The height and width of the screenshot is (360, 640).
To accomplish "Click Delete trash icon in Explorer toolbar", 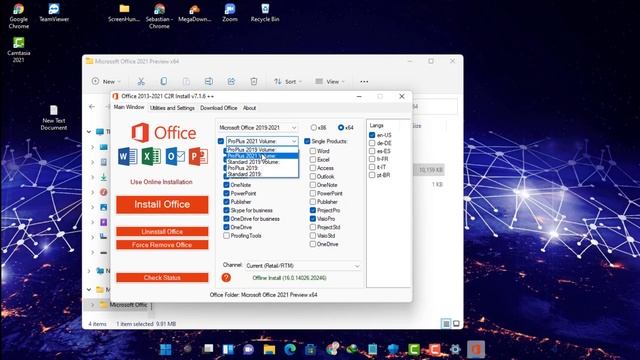I will click(254, 82).
